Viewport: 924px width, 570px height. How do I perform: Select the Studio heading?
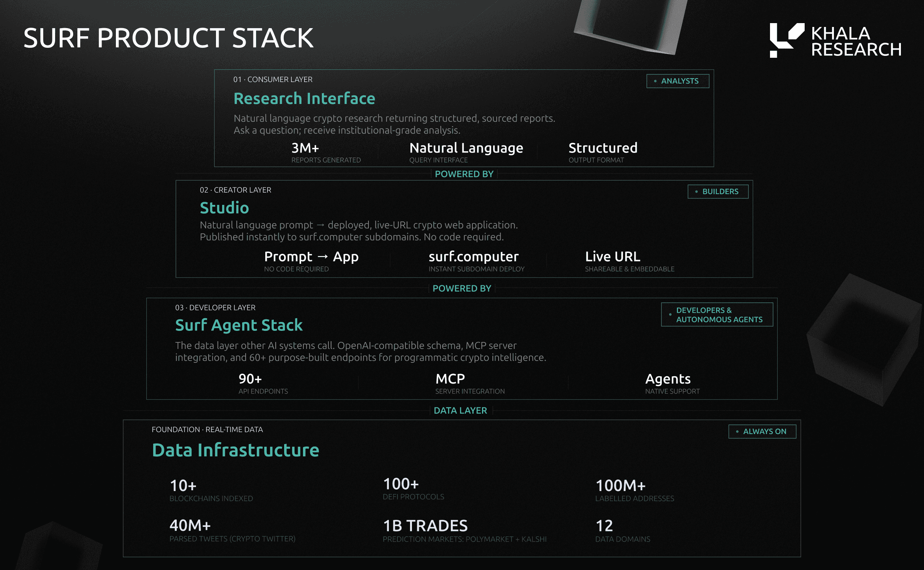point(224,208)
